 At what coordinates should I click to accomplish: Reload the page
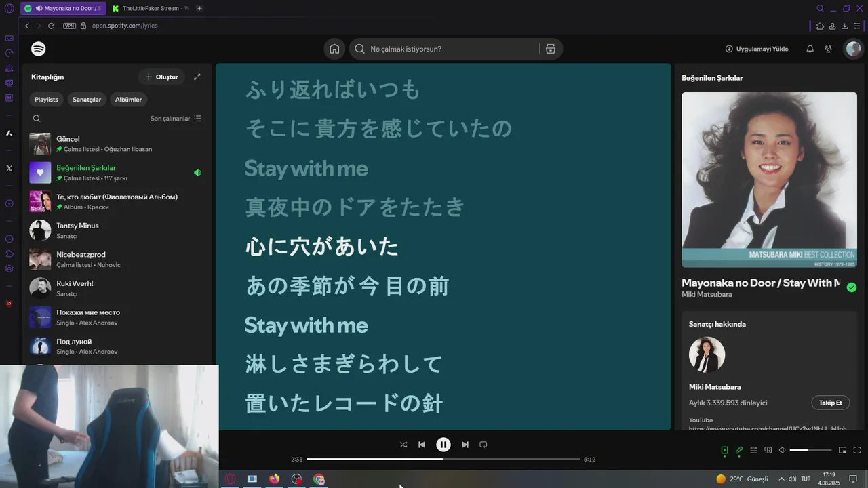pyautogui.click(x=51, y=26)
